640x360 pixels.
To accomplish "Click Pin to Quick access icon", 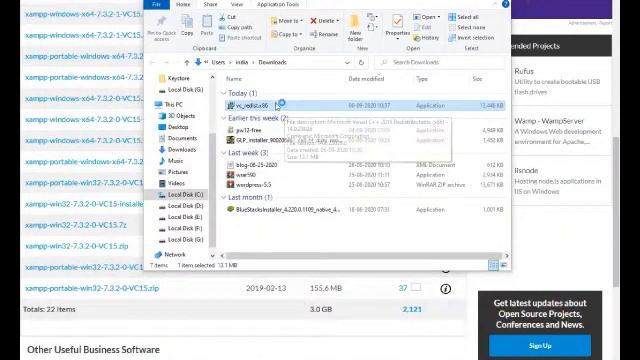I will coord(161,21).
